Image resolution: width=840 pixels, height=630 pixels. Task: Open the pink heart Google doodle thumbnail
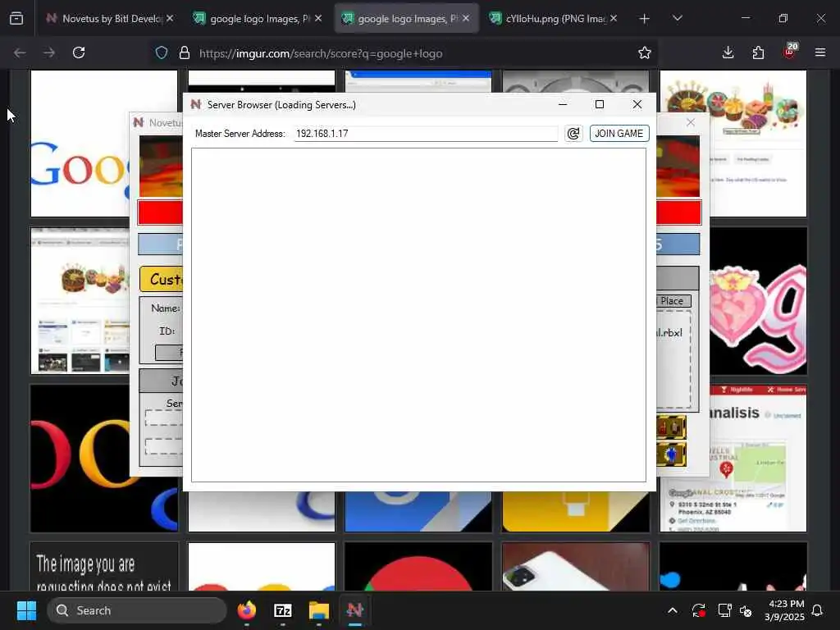[758, 300]
